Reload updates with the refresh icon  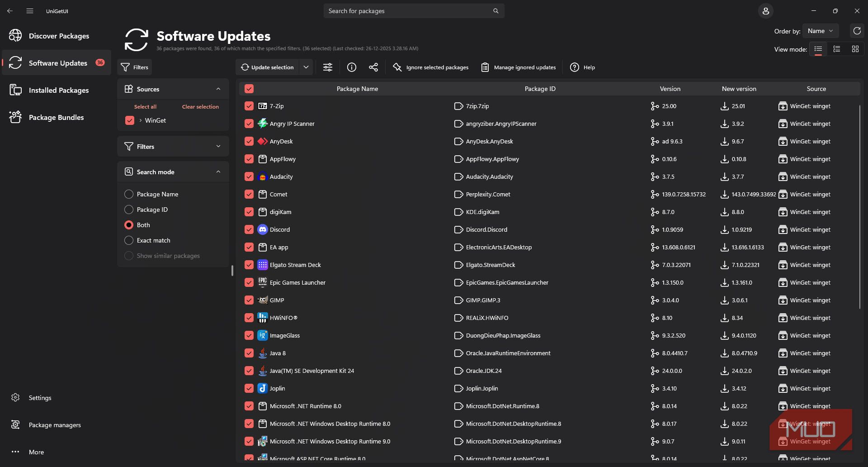click(857, 31)
